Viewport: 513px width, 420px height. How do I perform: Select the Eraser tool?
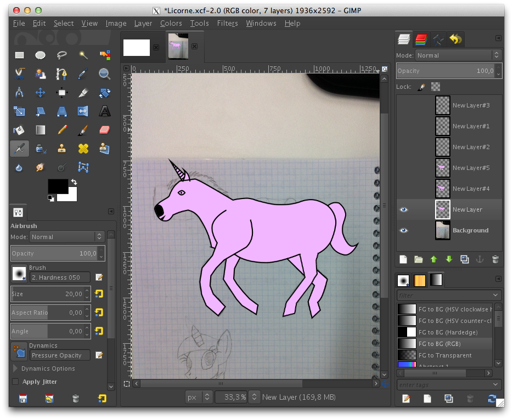(104, 130)
